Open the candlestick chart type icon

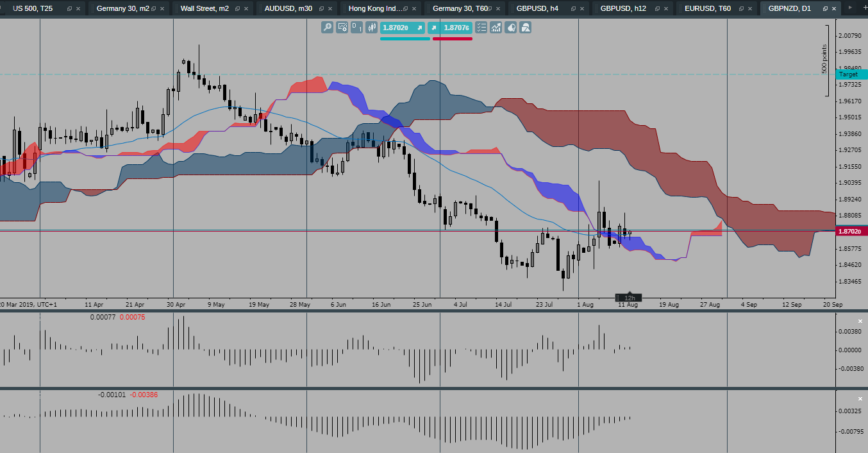coord(372,28)
